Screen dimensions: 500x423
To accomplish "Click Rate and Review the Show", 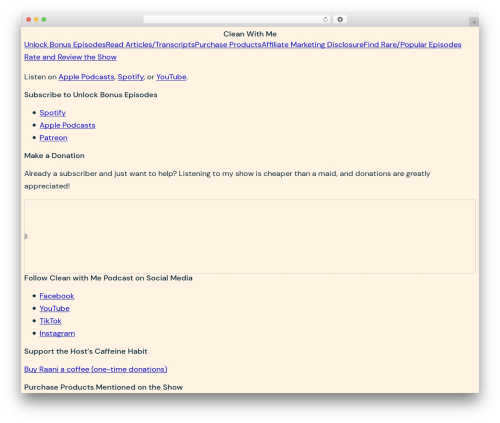I will (x=70, y=57).
